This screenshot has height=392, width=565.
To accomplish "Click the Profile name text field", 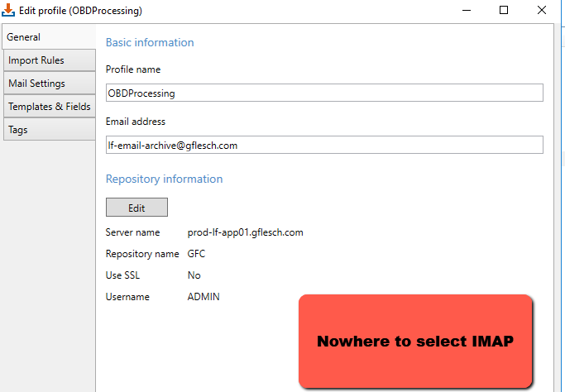I will pos(324,93).
